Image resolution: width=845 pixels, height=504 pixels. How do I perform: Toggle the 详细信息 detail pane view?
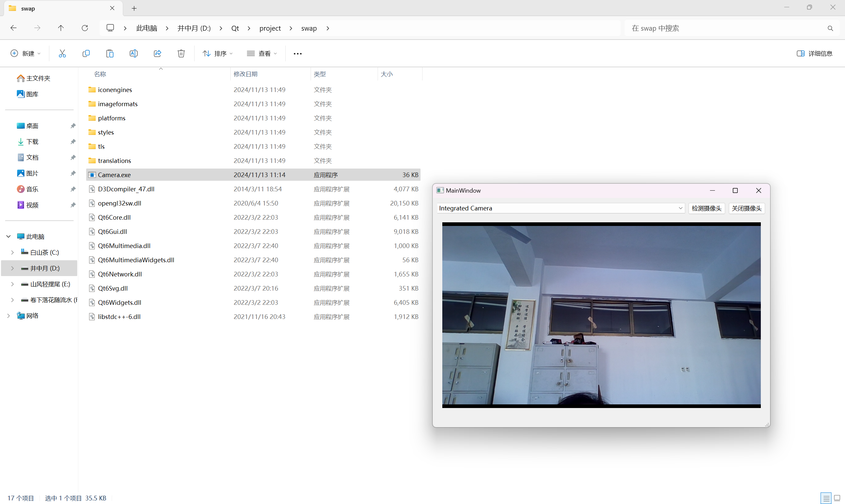[x=814, y=53]
